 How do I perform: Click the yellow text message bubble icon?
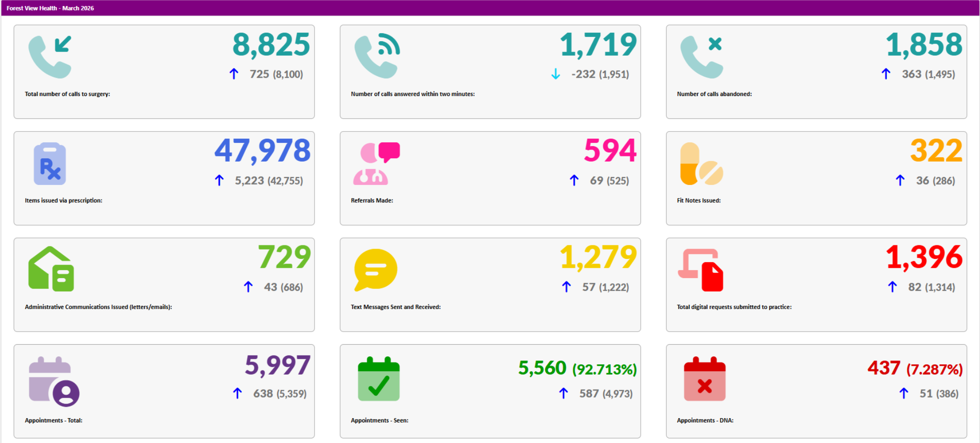(x=376, y=270)
